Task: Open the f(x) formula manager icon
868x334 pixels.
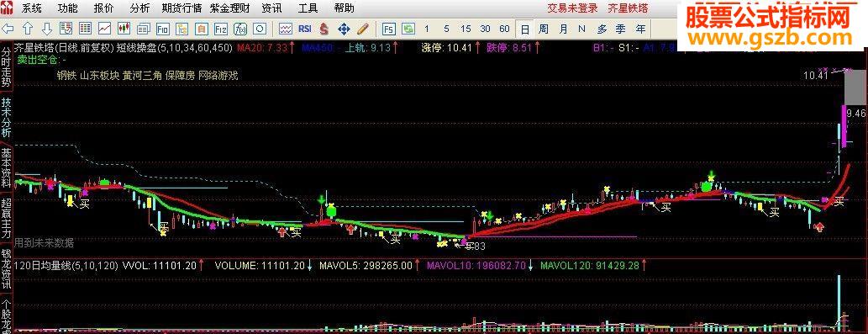Action: [x=240, y=29]
